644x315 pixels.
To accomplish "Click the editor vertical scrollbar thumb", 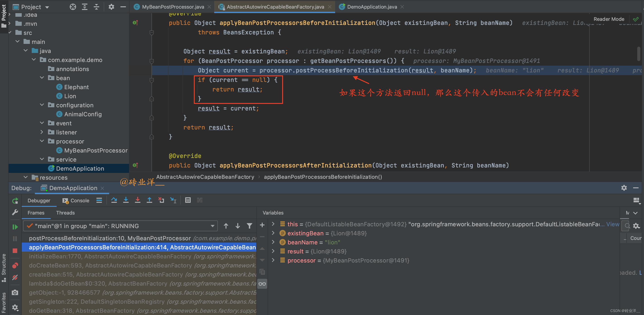I will point(639,53).
